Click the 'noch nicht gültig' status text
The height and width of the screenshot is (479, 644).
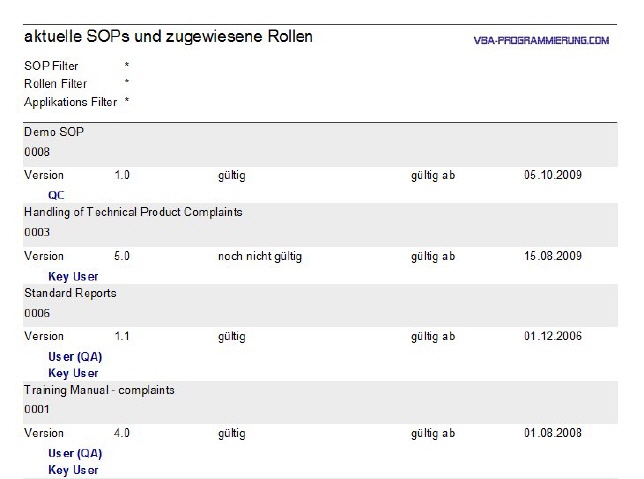pyautogui.click(x=260, y=256)
